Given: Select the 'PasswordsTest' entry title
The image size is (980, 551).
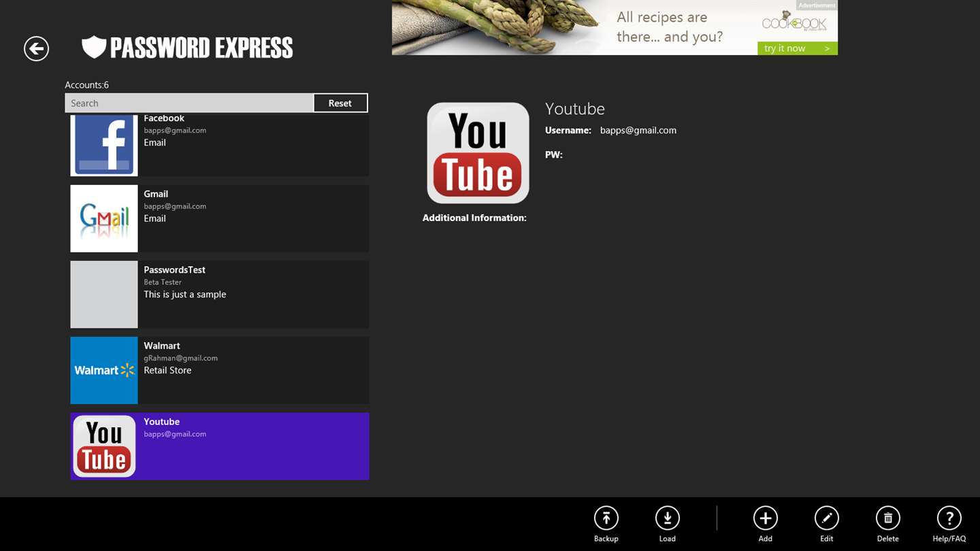Looking at the screenshot, I should click(x=174, y=270).
